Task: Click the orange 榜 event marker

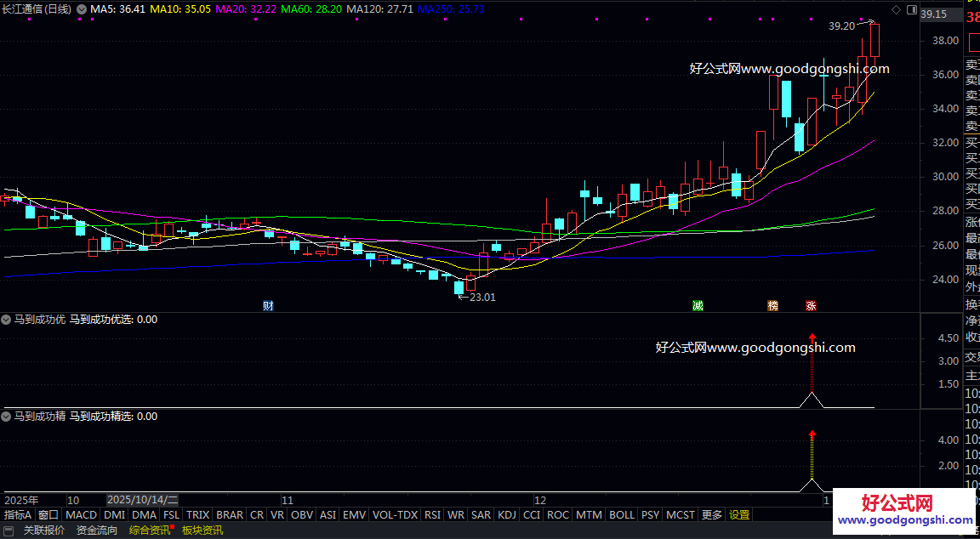Action: (772, 305)
